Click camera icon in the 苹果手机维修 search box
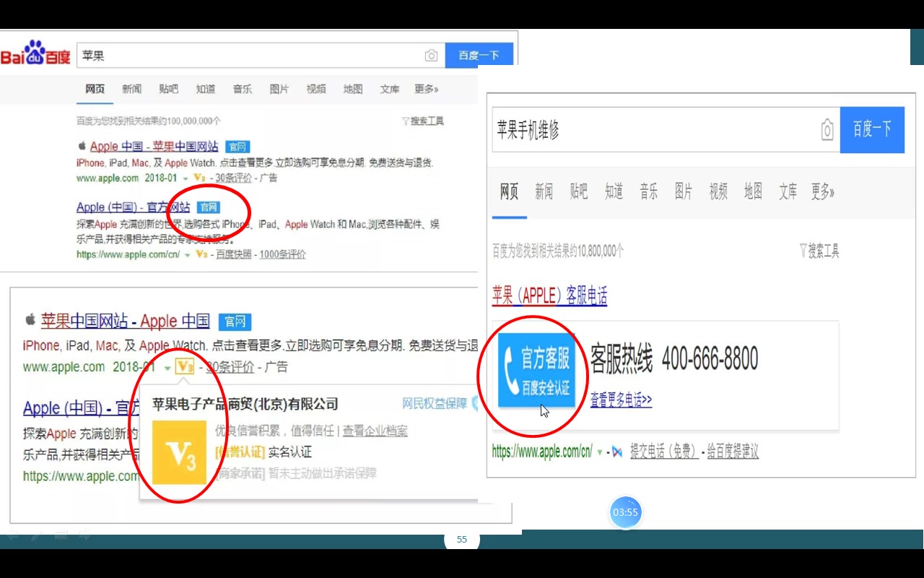The height and width of the screenshot is (578, 924). (x=827, y=130)
